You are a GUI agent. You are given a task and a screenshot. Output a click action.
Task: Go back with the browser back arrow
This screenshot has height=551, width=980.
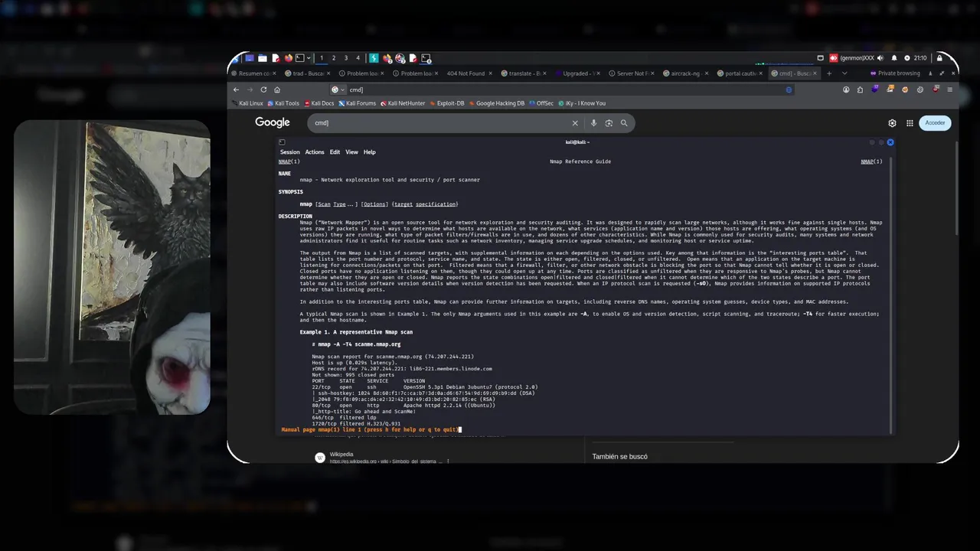point(237,90)
